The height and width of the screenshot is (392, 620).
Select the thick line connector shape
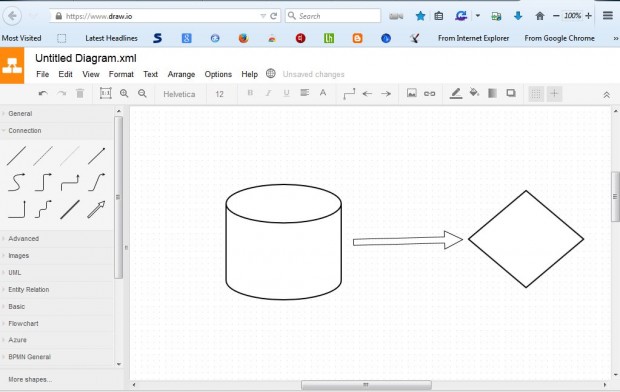[70, 209]
